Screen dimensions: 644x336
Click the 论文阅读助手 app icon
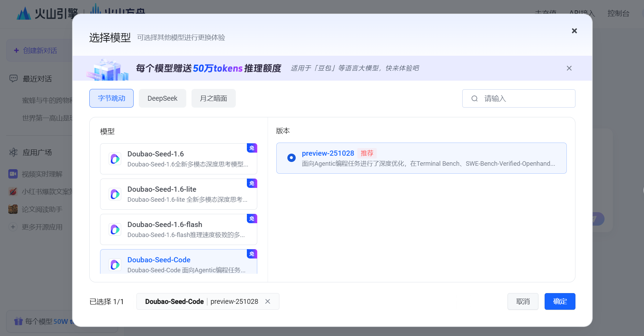pyautogui.click(x=13, y=209)
